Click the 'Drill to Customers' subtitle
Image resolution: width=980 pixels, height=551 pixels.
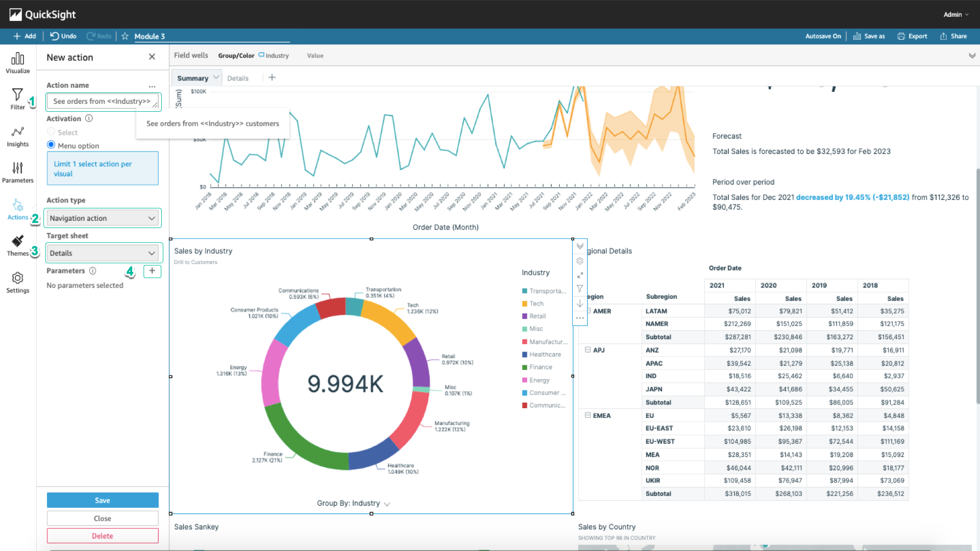pos(195,262)
